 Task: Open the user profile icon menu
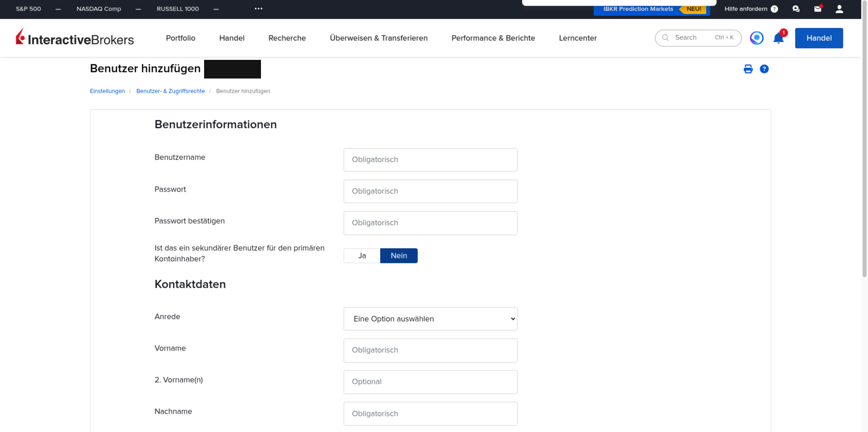(839, 9)
